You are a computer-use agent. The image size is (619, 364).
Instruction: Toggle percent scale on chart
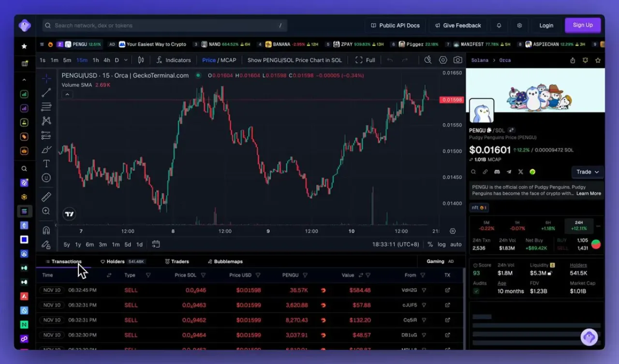point(430,244)
